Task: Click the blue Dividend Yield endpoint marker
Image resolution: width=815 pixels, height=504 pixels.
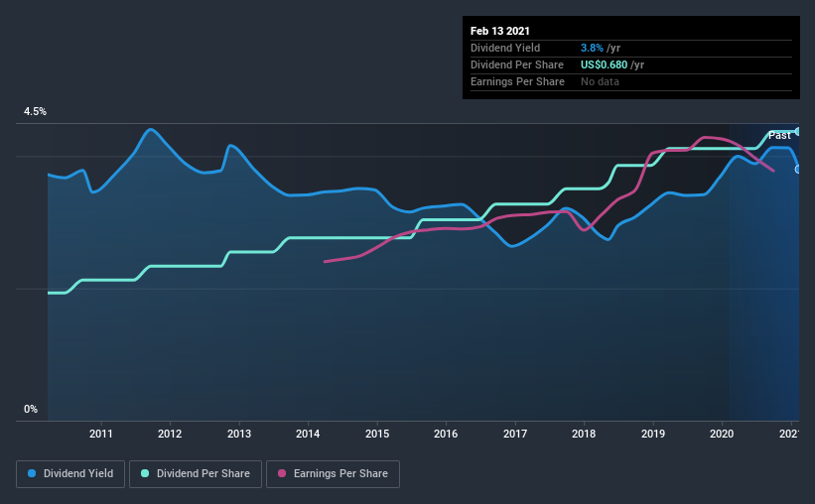Action: tap(798, 170)
